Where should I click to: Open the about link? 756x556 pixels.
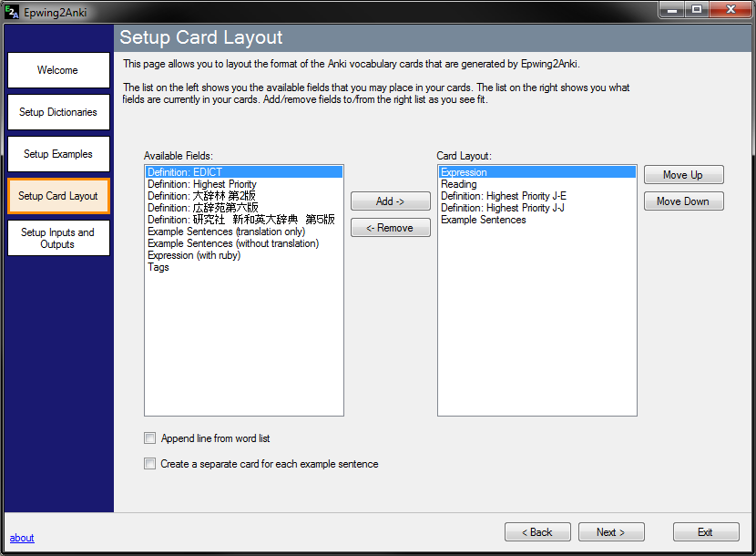[21, 538]
